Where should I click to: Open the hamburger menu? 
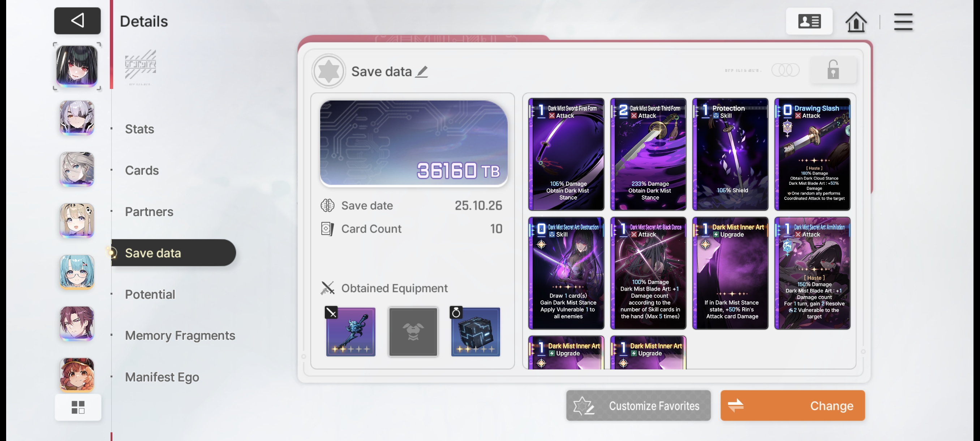coord(903,22)
